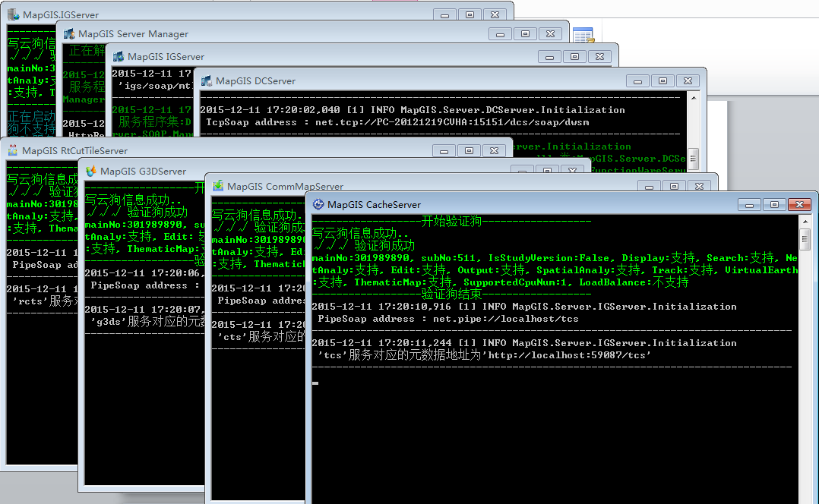Image resolution: width=819 pixels, height=504 pixels.
Task: Click the DCServer console scrollbar thumb
Action: coord(694,158)
